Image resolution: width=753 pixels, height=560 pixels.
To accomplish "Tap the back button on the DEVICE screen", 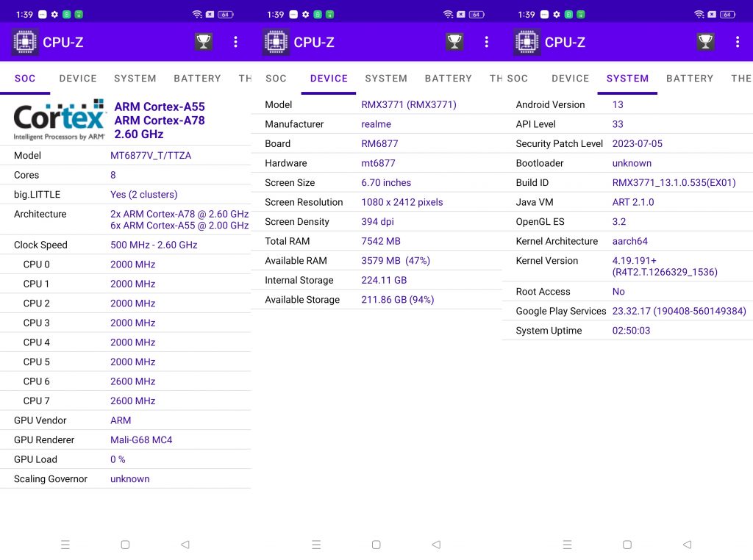I will (436, 545).
